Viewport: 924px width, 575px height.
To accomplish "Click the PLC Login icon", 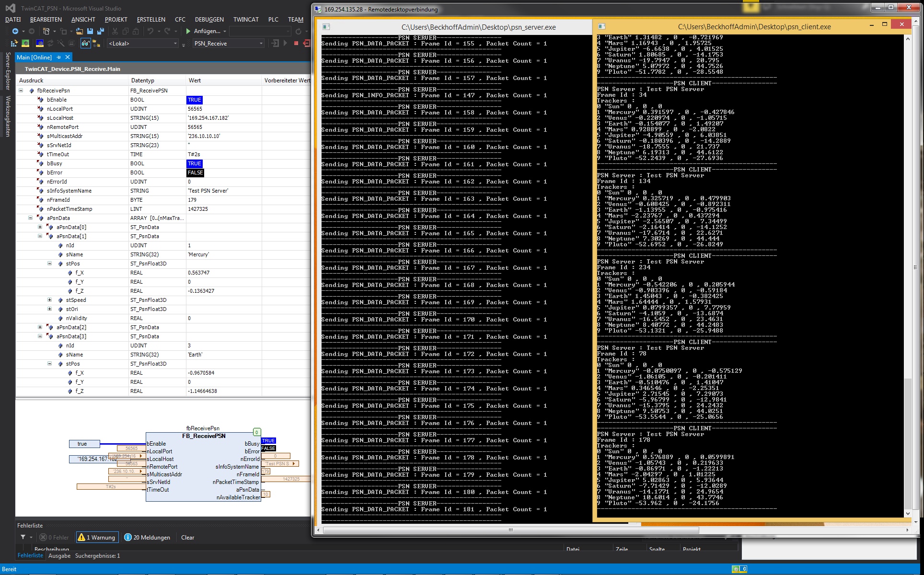I will [275, 44].
